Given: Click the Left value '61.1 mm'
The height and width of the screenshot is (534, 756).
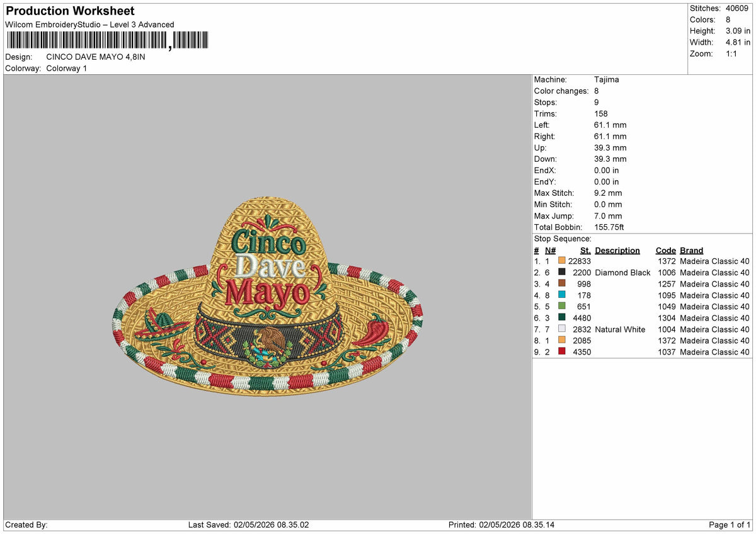Looking at the screenshot, I should click(610, 125).
